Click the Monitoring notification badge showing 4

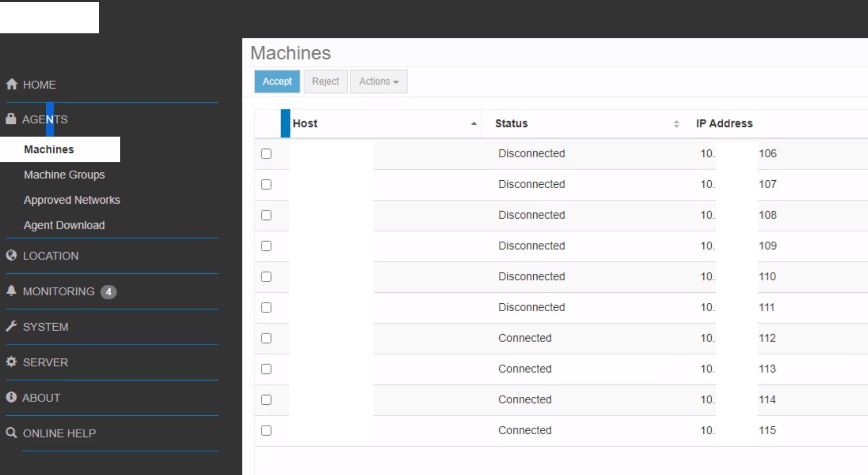(x=109, y=292)
